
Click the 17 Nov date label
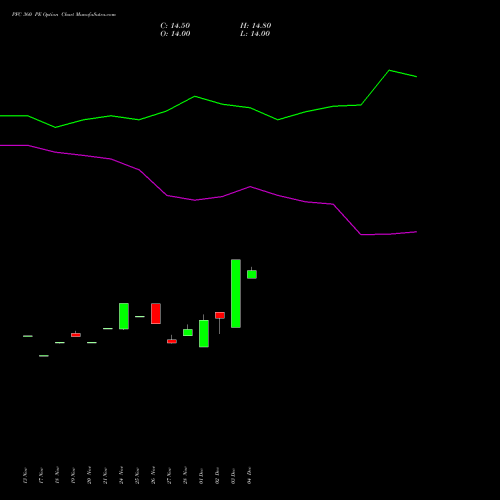(41, 475)
